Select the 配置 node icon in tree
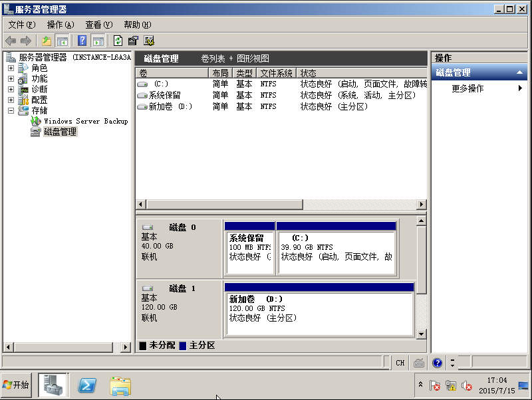This screenshot has height=400, width=532. [x=23, y=100]
